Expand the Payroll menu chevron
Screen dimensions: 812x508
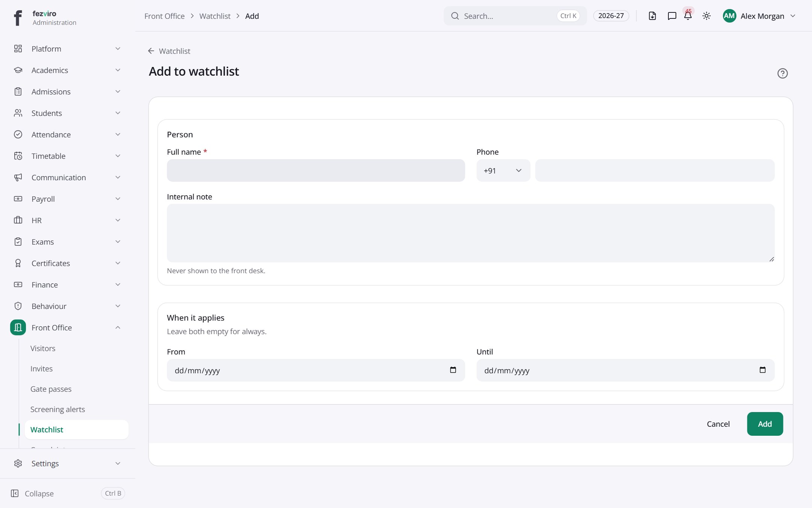pos(118,199)
